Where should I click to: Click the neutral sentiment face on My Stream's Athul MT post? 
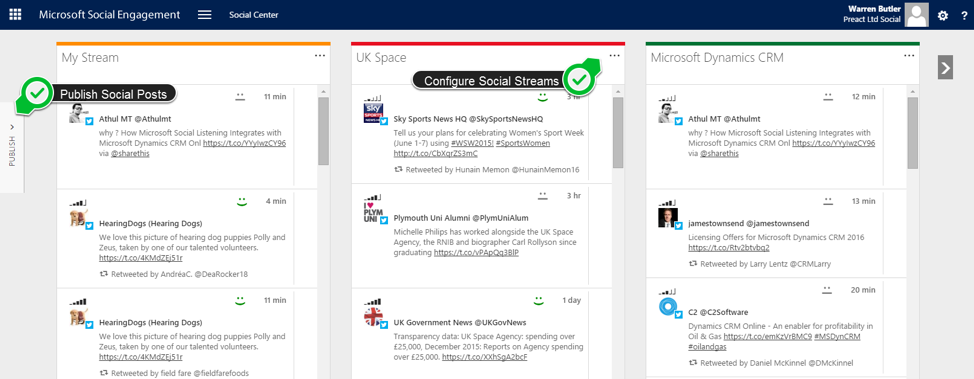(240, 96)
